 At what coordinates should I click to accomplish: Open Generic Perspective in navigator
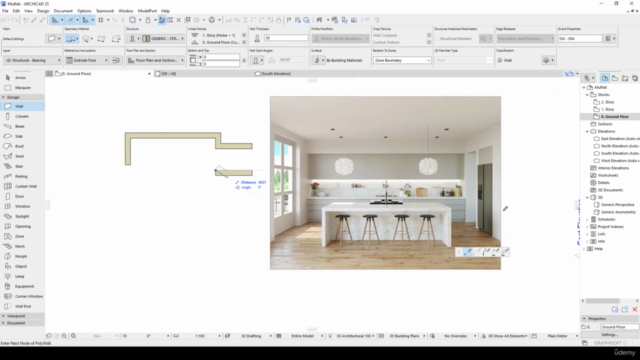[x=617, y=205]
